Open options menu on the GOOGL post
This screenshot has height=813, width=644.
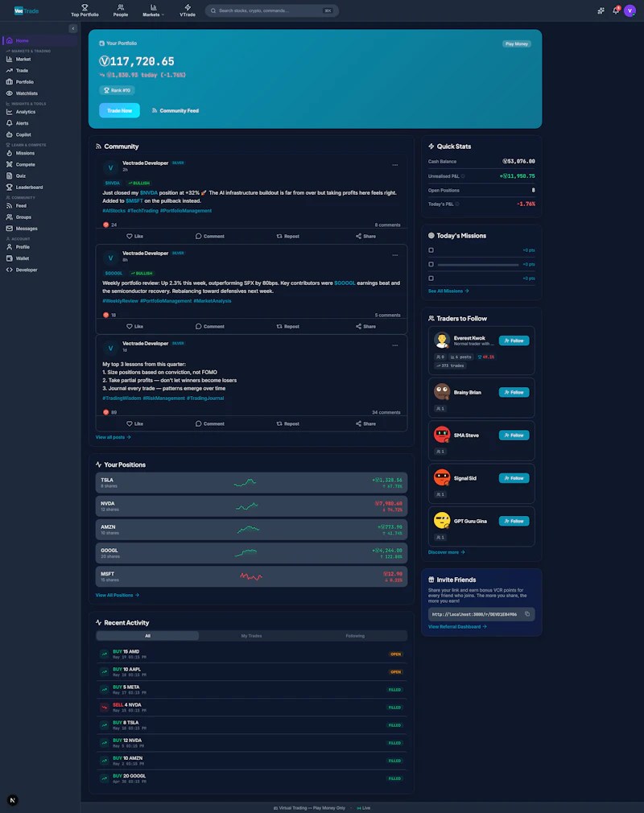[395, 255]
